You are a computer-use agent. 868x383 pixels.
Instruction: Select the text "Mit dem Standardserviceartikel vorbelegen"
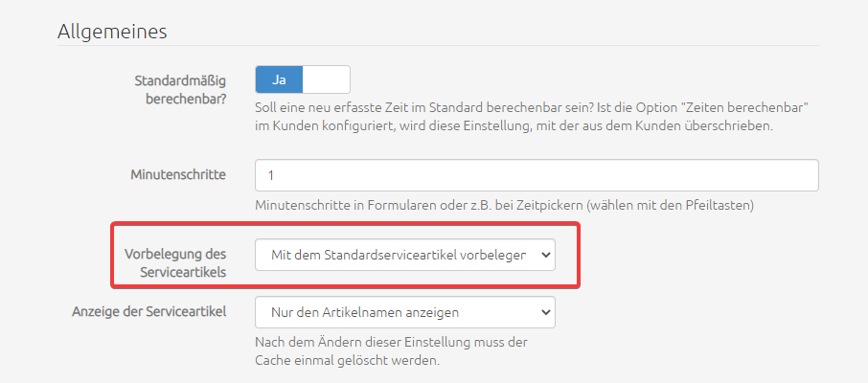(x=399, y=255)
